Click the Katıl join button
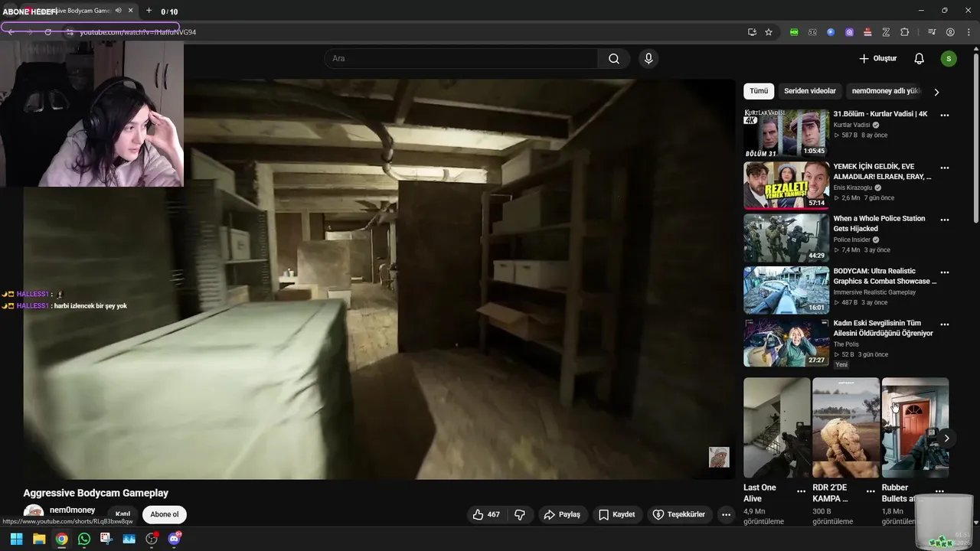Screen dimensions: 980x551 tap(122, 514)
